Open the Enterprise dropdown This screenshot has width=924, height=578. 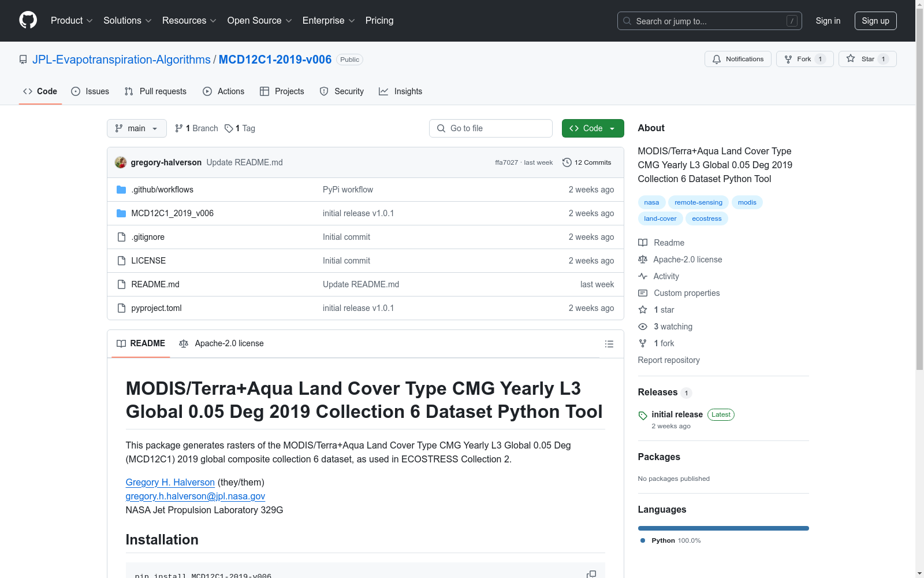tap(329, 20)
